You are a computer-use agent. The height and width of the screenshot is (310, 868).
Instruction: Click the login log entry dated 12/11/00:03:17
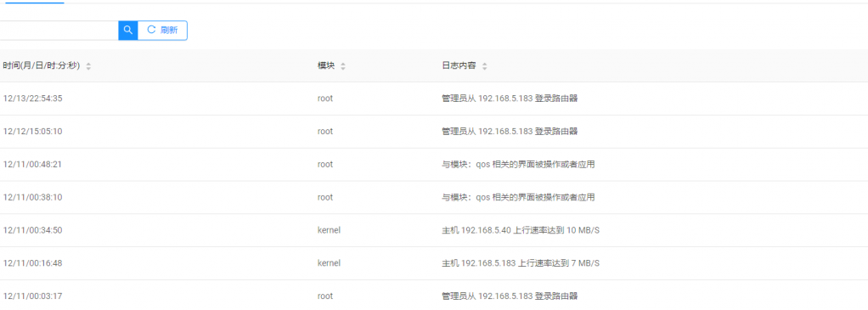510,296
